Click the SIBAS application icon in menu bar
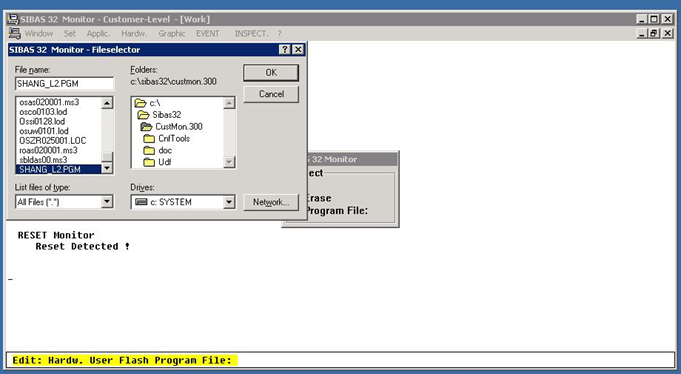 click(14, 33)
